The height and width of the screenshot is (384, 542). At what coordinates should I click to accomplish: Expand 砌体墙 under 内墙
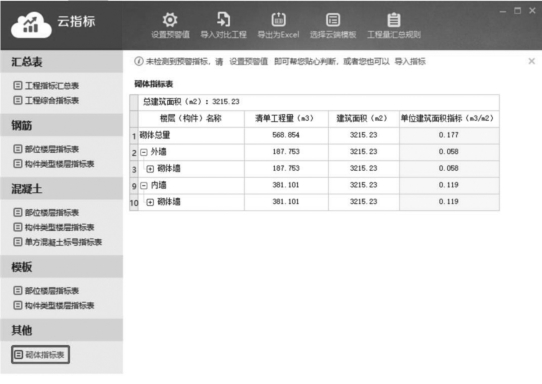[x=150, y=202]
